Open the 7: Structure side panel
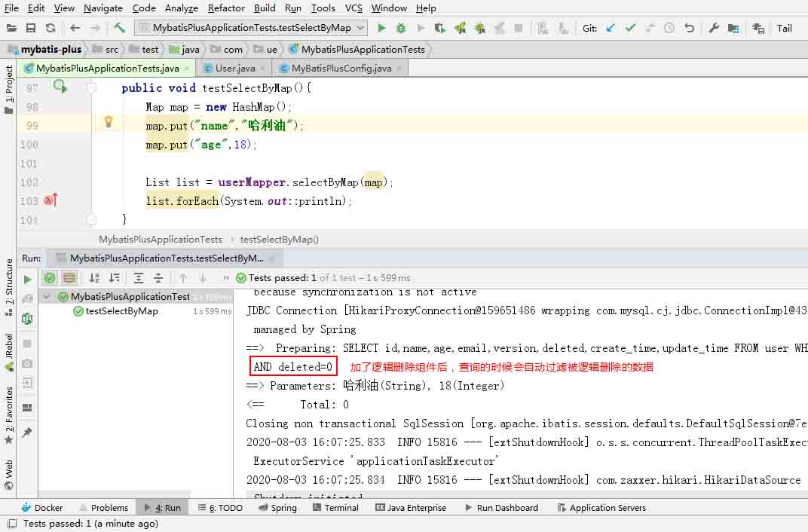 tap(9, 287)
